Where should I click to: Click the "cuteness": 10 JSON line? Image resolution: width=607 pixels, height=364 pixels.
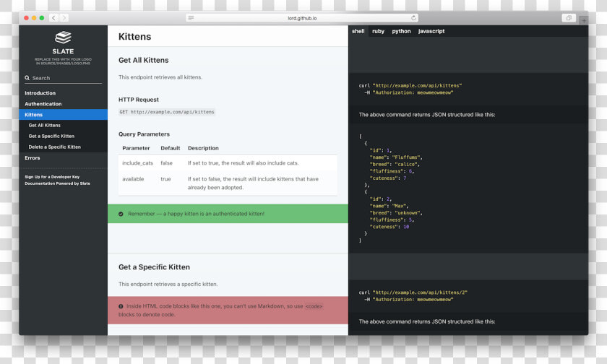coord(389,227)
